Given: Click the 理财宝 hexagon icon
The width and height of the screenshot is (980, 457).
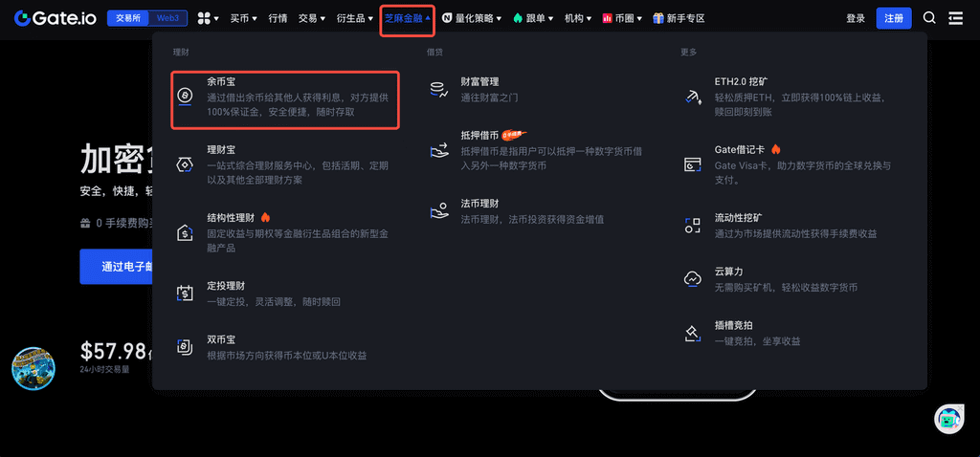Looking at the screenshot, I should (185, 164).
